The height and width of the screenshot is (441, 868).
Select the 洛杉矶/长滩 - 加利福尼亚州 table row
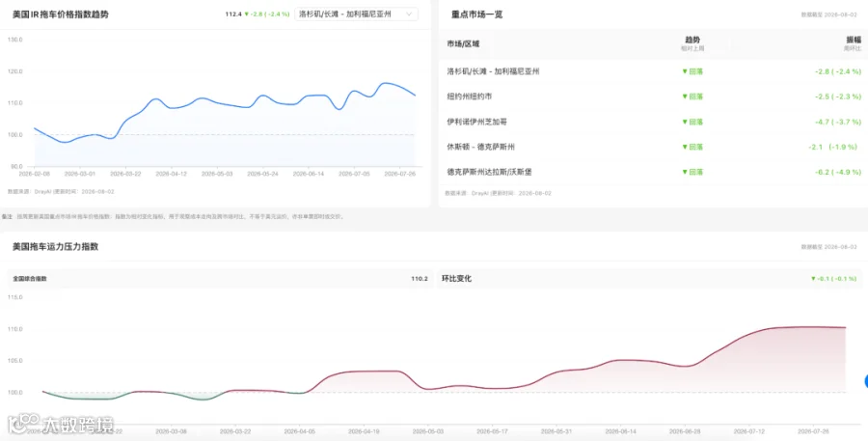[x=653, y=71]
